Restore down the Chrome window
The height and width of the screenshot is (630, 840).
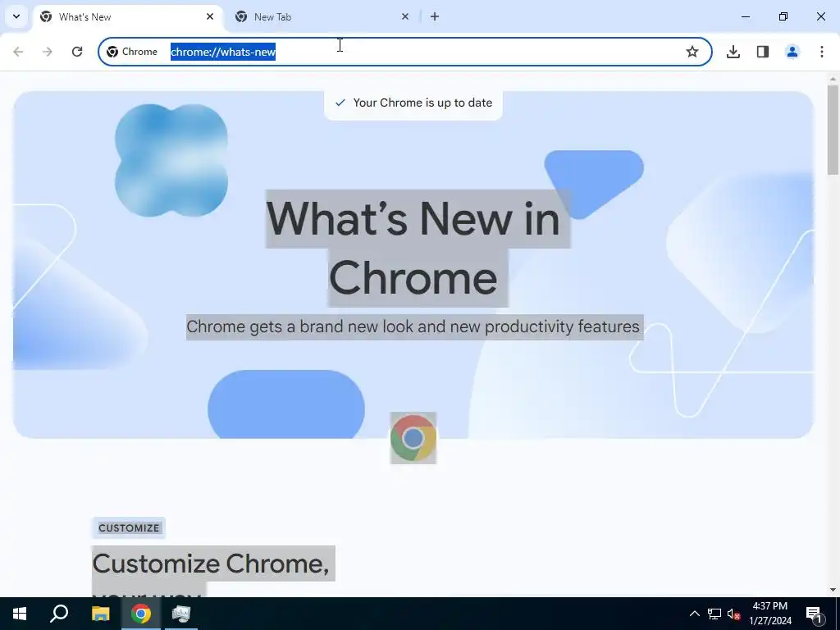(783, 16)
